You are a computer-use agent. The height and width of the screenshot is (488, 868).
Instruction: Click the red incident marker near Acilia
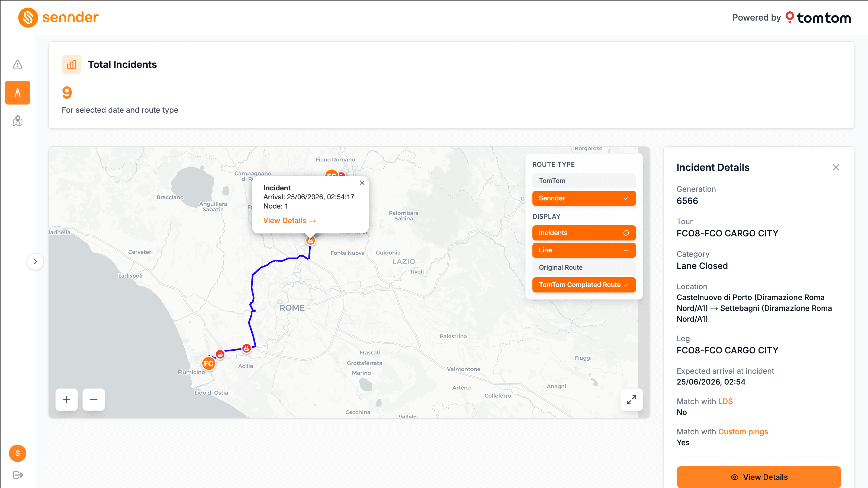[247, 348]
